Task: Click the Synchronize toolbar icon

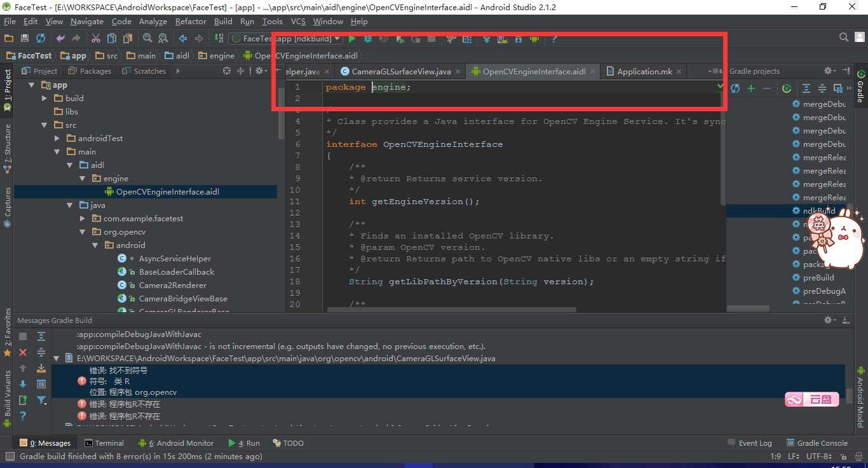Action: click(41, 39)
